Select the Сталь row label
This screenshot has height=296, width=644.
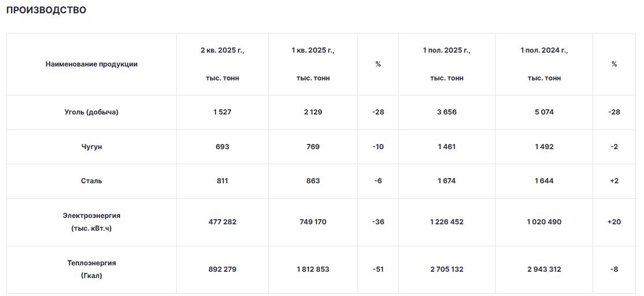tap(92, 181)
